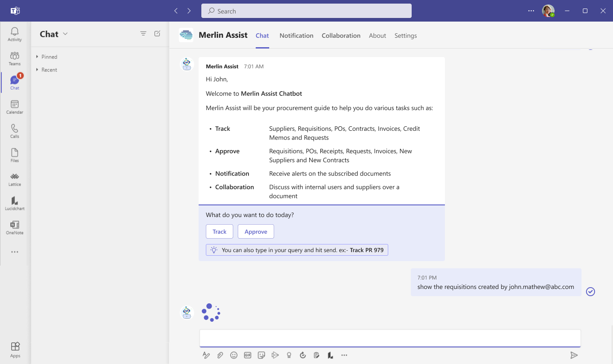Open the About tab

pyautogui.click(x=378, y=36)
